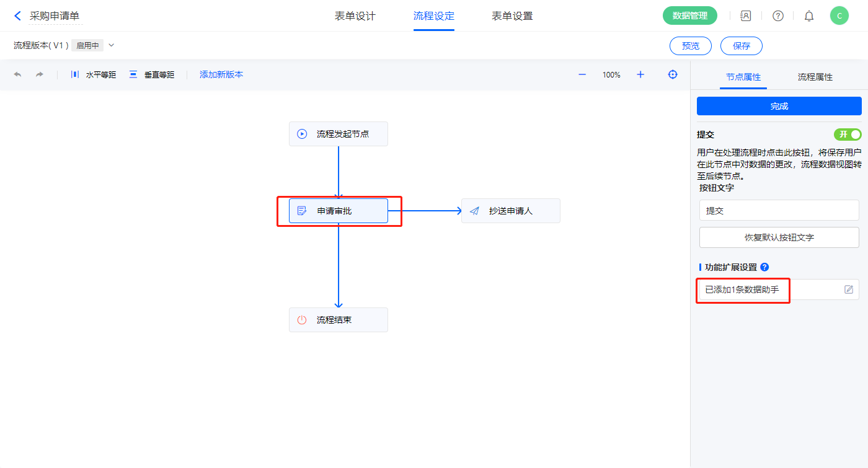Click the blue 完成 button
868x468 pixels.
[x=779, y=106]
